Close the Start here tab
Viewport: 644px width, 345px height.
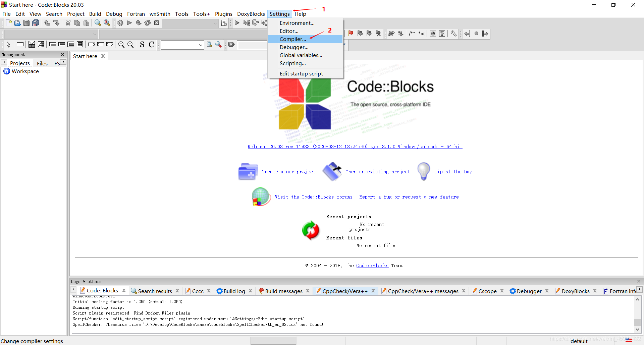point(103,56)
